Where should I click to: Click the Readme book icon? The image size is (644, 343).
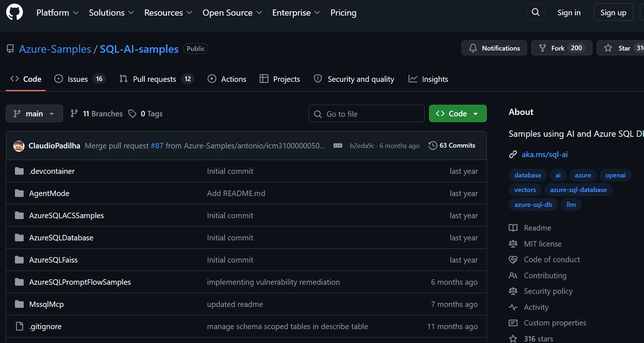coord(513,228)
